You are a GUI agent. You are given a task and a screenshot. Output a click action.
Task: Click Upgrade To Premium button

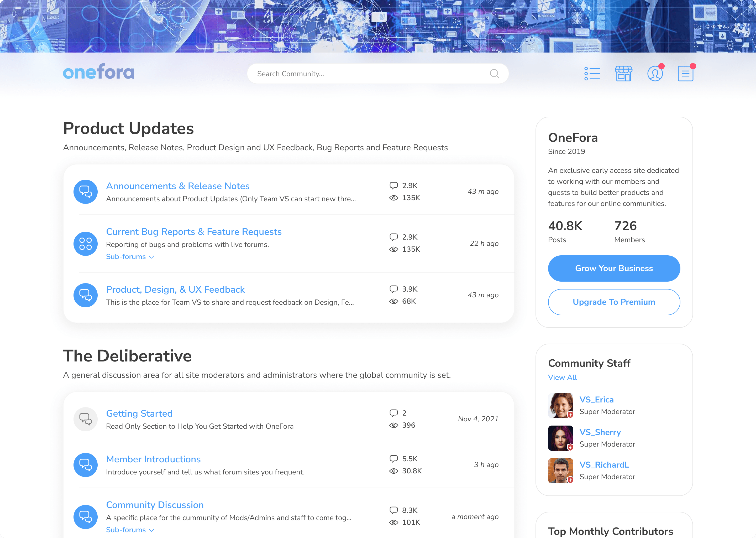tap(614, 302)
